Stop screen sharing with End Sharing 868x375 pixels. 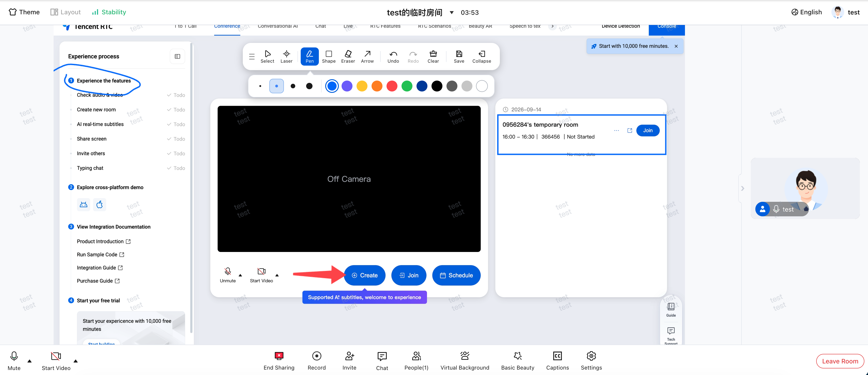(x=279, y=360)
